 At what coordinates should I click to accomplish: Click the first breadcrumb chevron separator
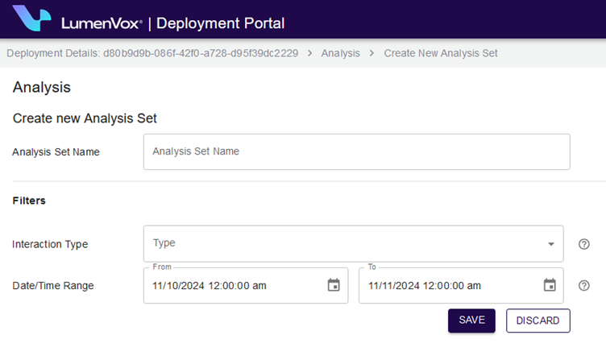[310, 53]
